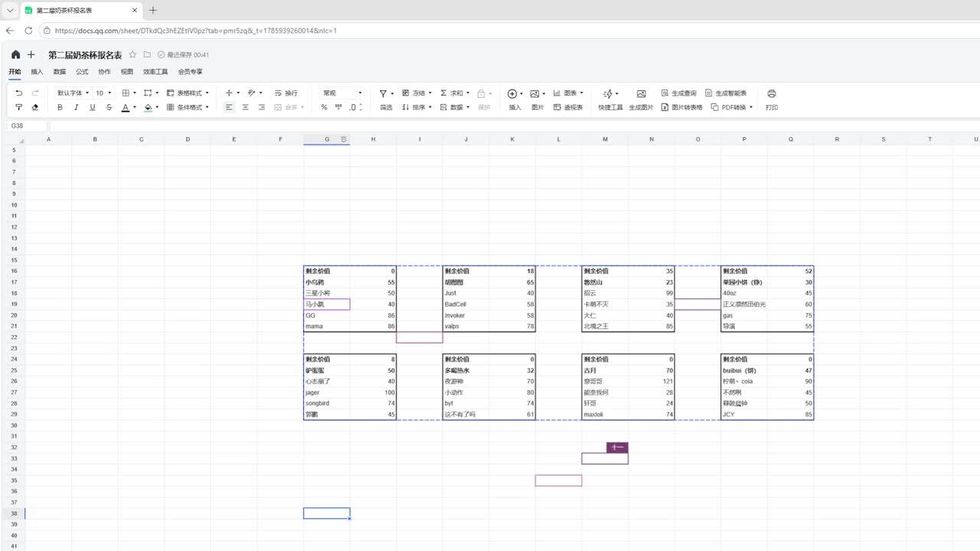Select left align icon

pyautogui.click(x=229, y=108)
